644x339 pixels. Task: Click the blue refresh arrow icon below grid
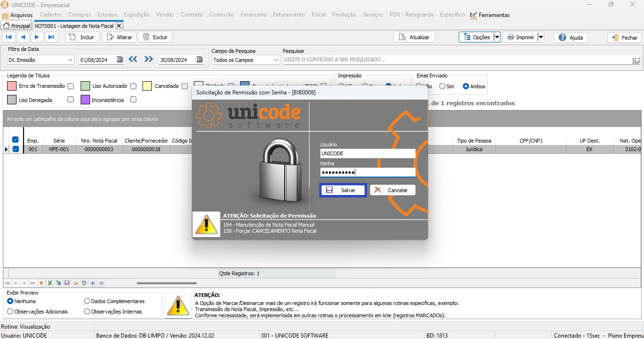[84, 283]
